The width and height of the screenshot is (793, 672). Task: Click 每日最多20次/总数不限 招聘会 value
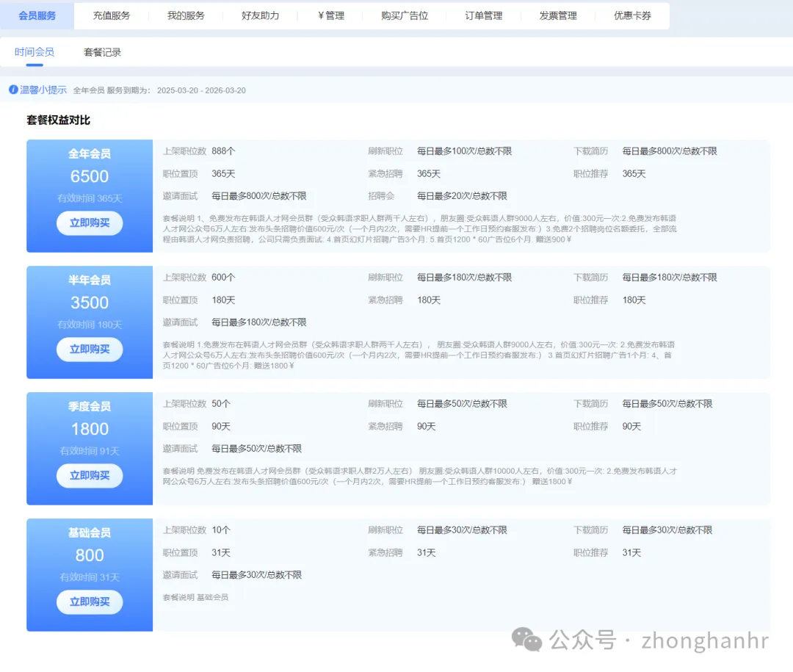click(x=462, y=196)
